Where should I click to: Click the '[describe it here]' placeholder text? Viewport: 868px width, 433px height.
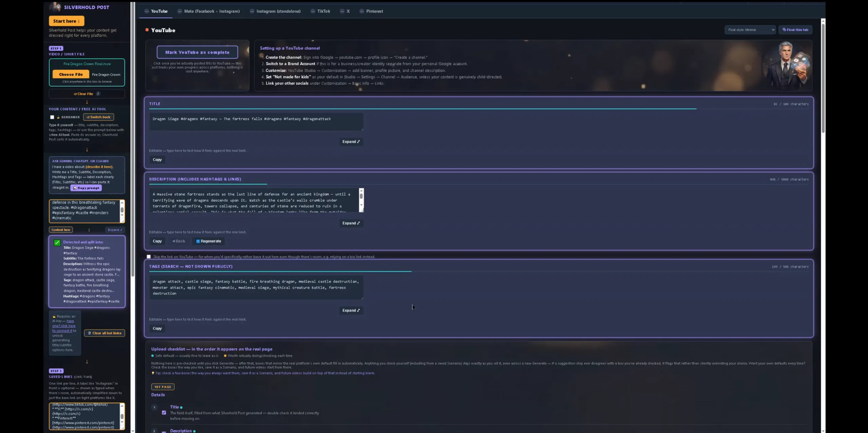coord(99,167)
